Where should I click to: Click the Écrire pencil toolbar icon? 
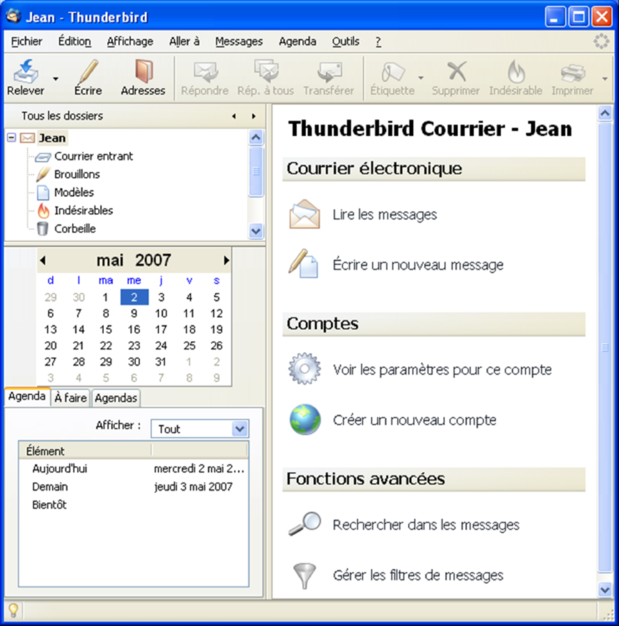coord(88,73)
